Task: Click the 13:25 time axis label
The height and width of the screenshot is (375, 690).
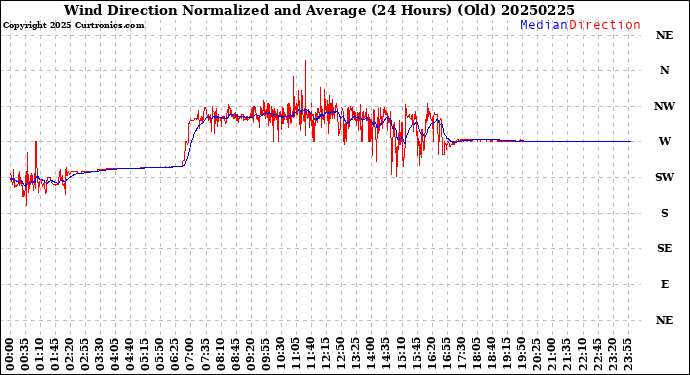Action: [355, 354]
